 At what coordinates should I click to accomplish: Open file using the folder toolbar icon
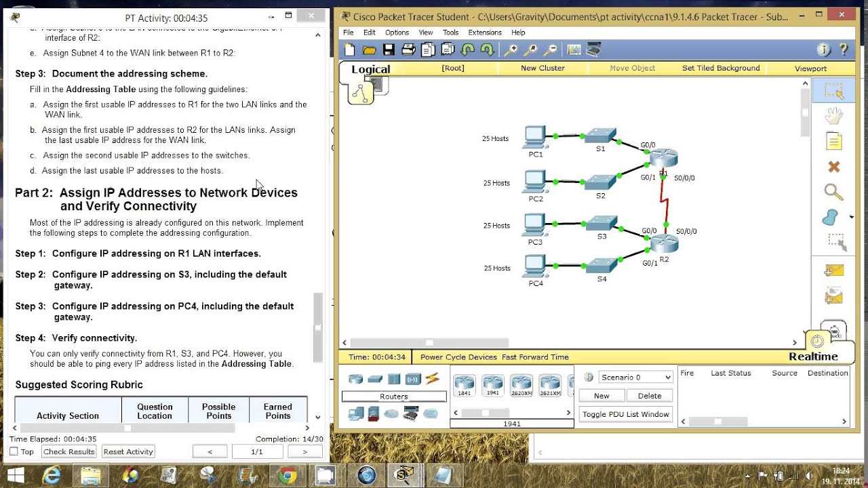(369, 49)
